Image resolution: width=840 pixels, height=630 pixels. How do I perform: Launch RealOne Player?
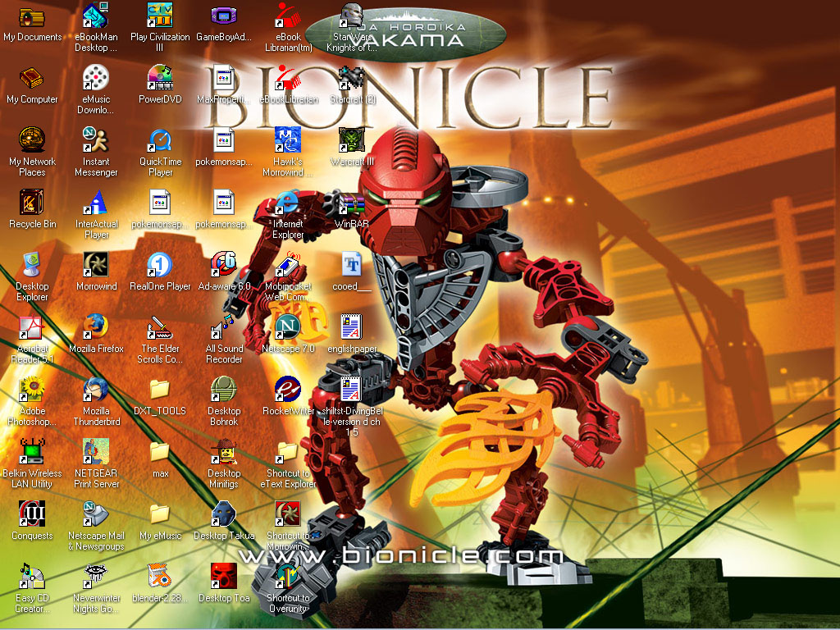coord(159,264)
